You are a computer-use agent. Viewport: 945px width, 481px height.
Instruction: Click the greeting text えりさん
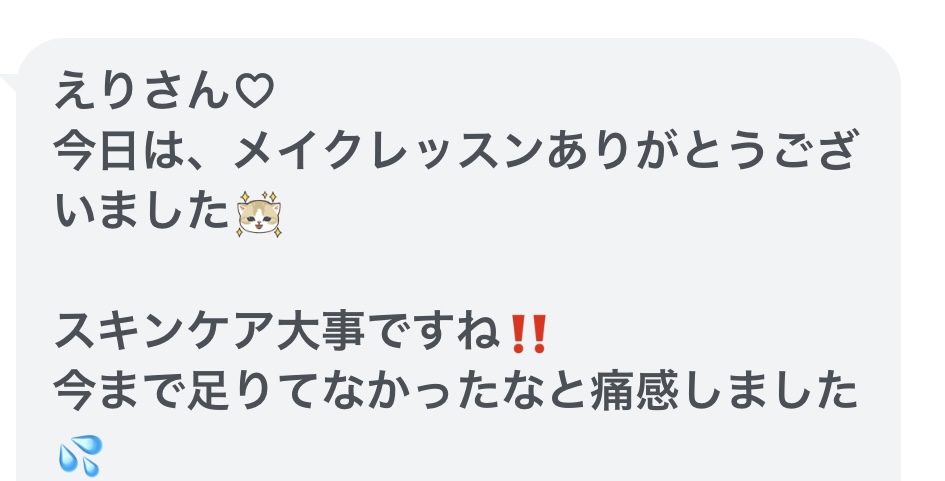point(142,90)
